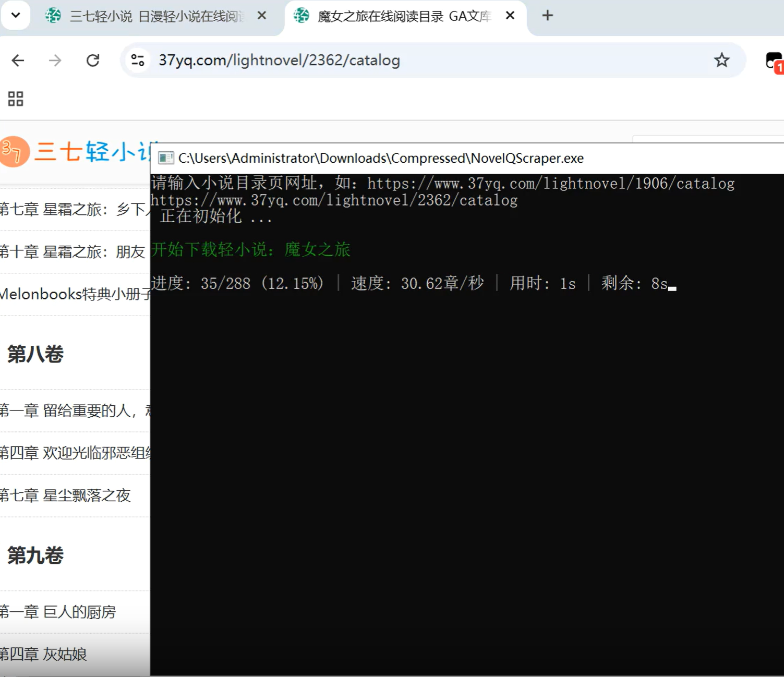Open chapter 第四章 欢迎光临邪恶组织

75,453
